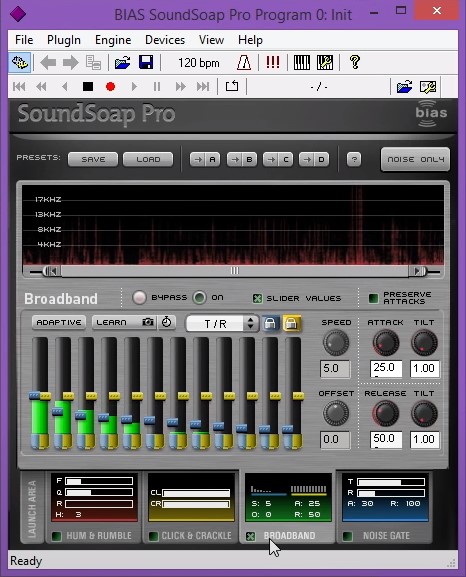This screenshot has width=466, height=577.
Task: Stop playback with black square button
Action: coord(88,87)
